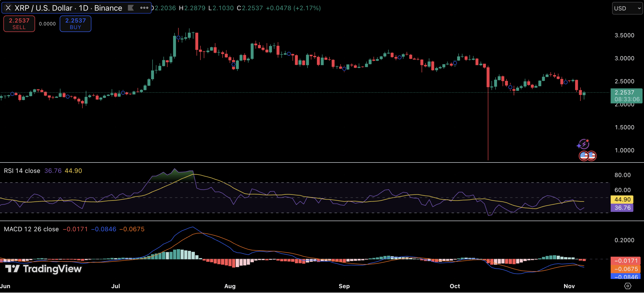Click the blue -0.0846 MACD value tag
The width and height of the screenshot is (644, 293).
pos(626,277)
